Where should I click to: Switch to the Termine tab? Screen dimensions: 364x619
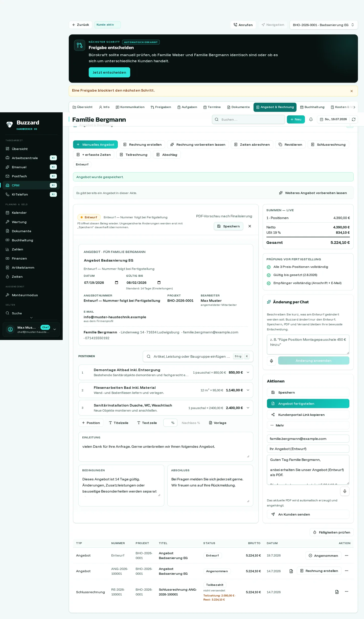(212, 107)
